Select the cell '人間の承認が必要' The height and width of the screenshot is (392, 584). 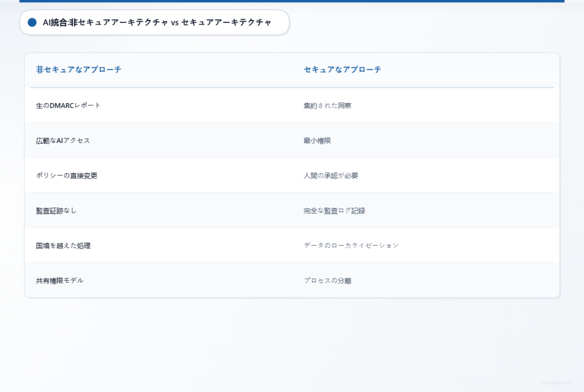tap(331, 175)
